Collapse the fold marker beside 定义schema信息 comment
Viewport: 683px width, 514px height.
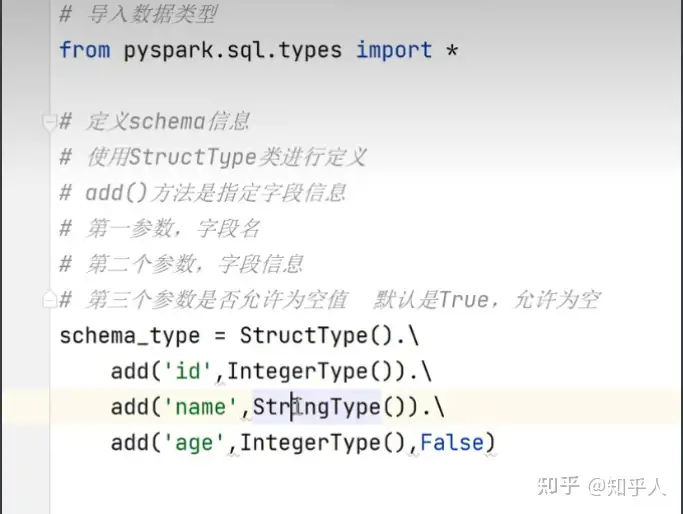pyautogui.click(x=50, y=122)
